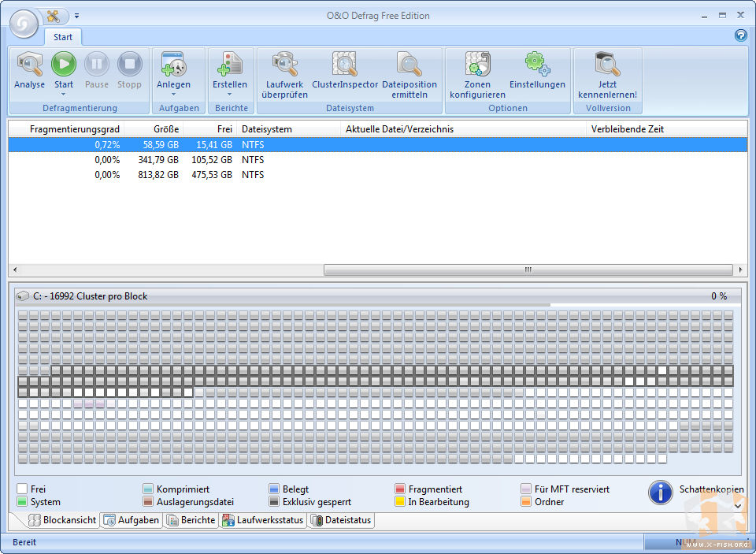This screenshot has width=756, height=554.
Task: Select the drive row with 341,79 GB
Action: click(x=378, y=160)
